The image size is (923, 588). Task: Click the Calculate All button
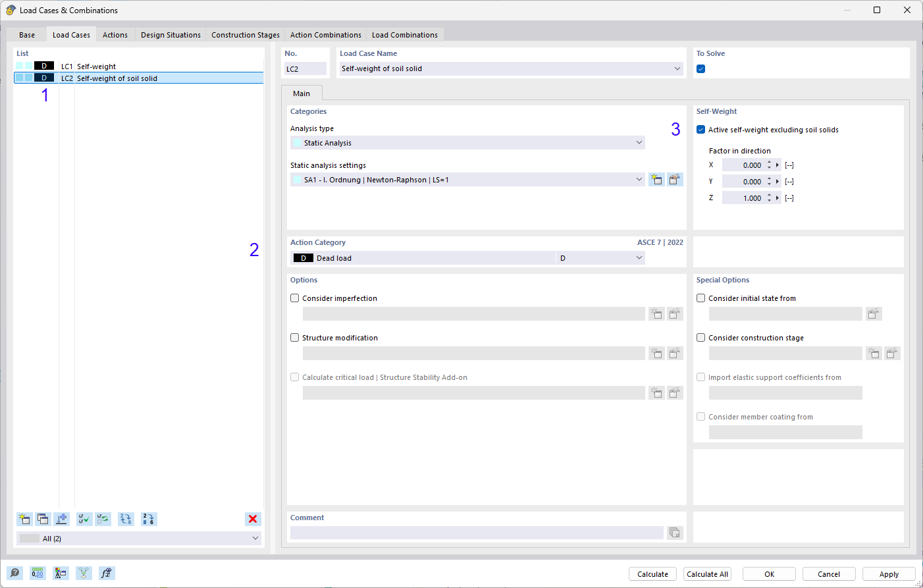coord(707,574)
